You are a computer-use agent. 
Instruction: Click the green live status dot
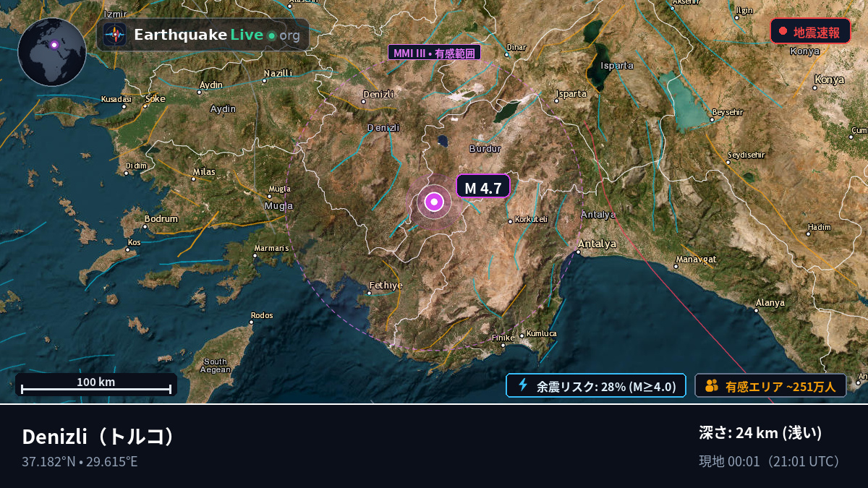[x=271, y=35]
